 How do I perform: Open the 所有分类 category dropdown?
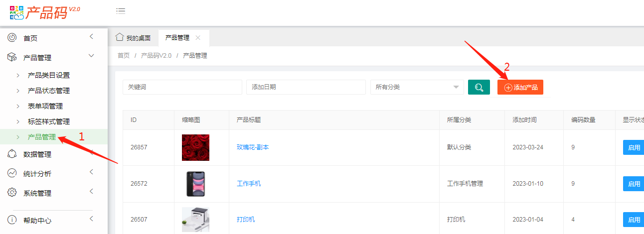click(x=417, y=87)
